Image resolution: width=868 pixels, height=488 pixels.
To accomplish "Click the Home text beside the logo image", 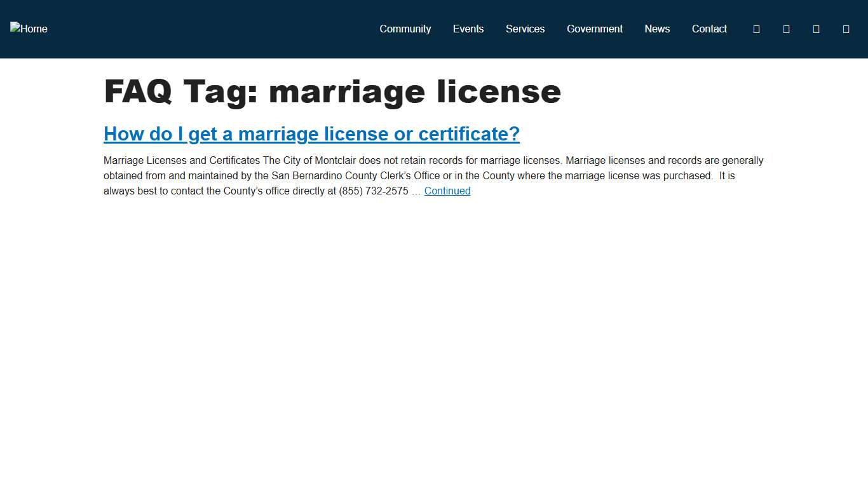I will coord(35,29).
